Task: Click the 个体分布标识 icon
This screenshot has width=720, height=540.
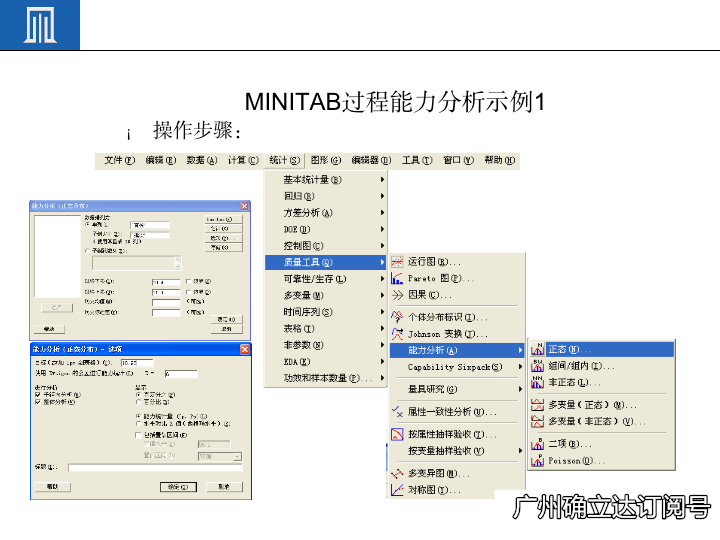Action: click(x=397, y=316)
